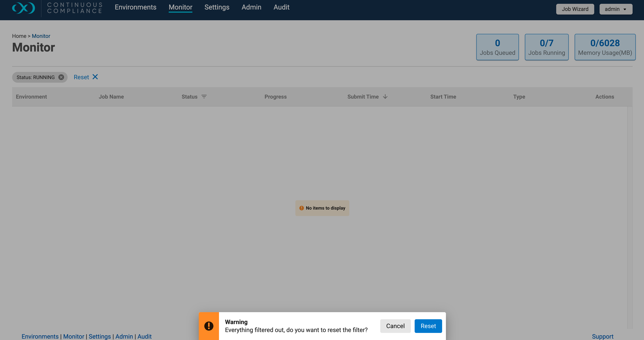Screen dimensions: 644x340
Task: Click the Status: RUNNING chip label
Action: pyautogui.click(x=35, y=77)
